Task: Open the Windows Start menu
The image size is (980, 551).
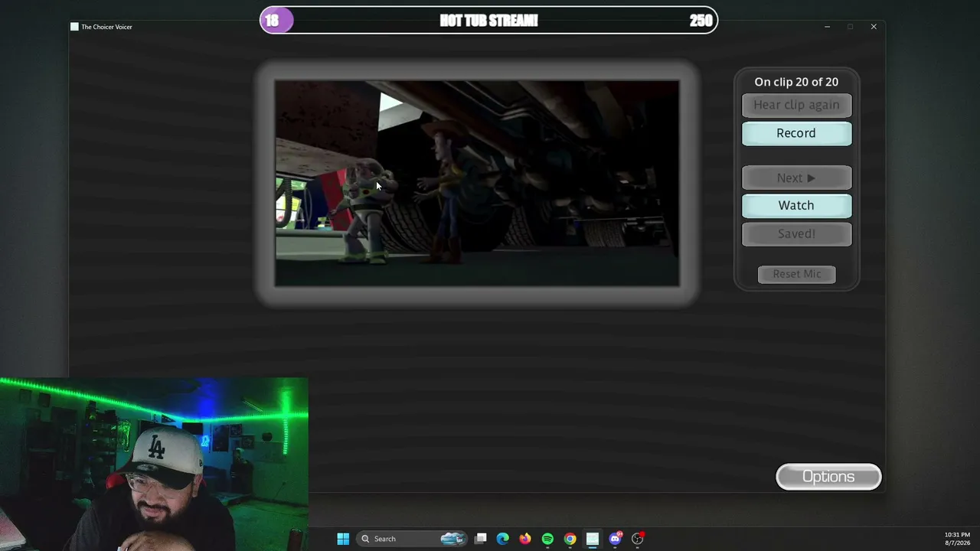Action: [x=343, y=539]
